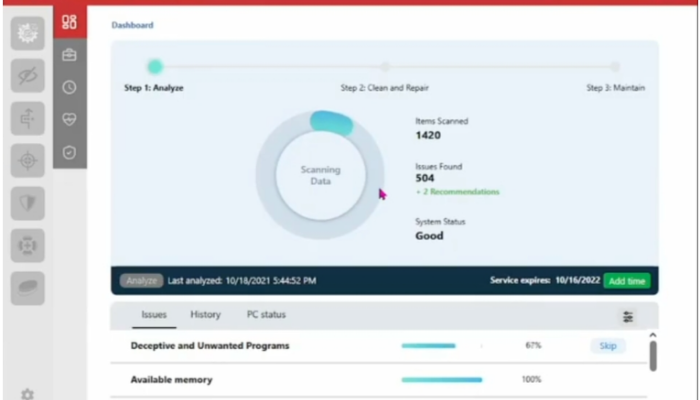Skip the Deceptive and Unwanted Programs scan
The width and height of the screenshot is (700, 400).
pyautogui.click(x=607, y=346)
